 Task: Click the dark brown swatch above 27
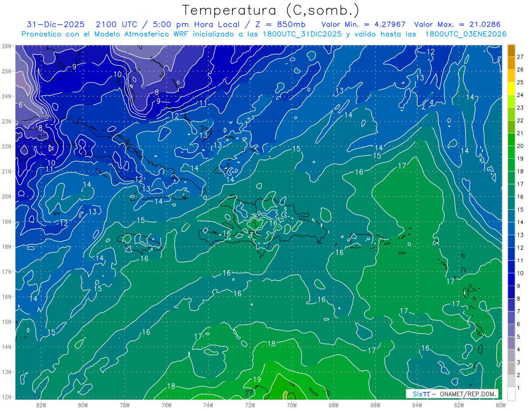(x=511, y=51)
